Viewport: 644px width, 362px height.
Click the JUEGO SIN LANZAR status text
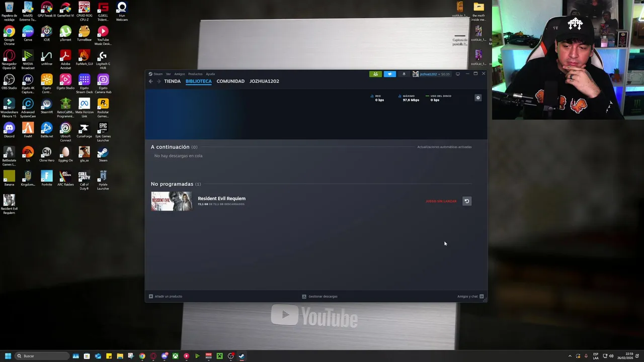click(x=441, y=201)
